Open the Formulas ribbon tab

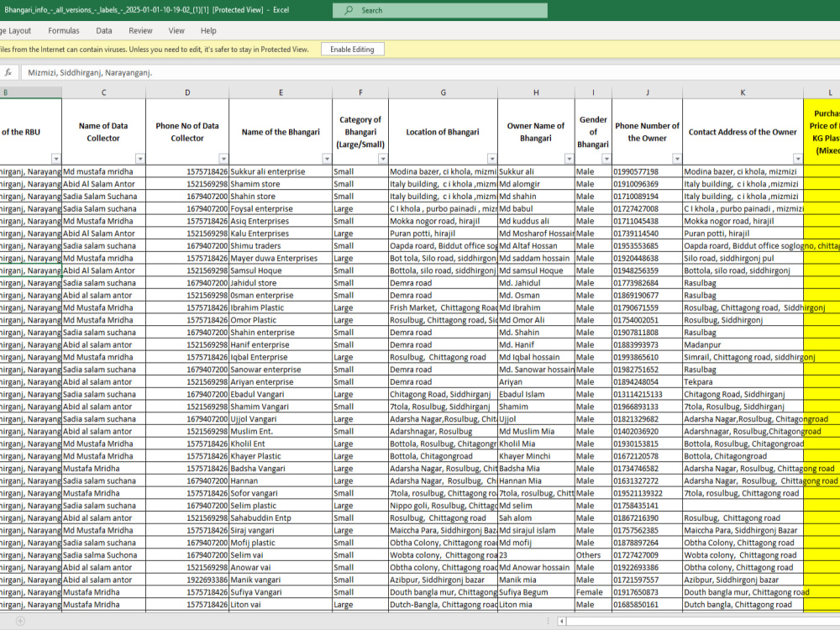point(64,31)
